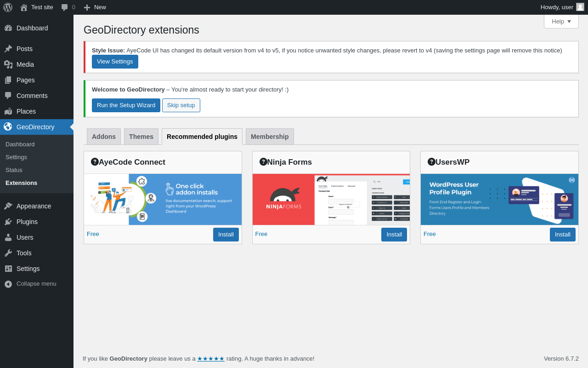
Task: Click the Media icon in sidebar
Action: coord(8,64)
